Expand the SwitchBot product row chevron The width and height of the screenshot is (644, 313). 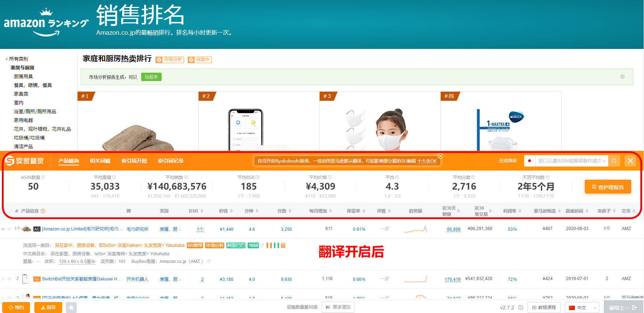tap(3, 279)
